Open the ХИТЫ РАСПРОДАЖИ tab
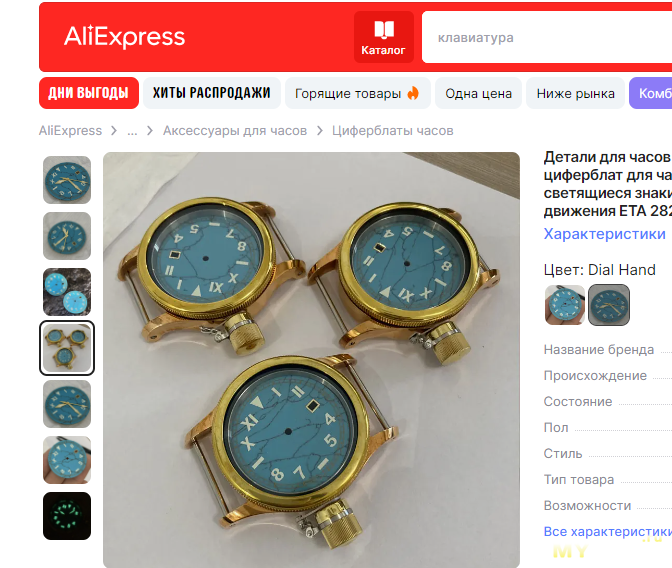 [212, 93]
